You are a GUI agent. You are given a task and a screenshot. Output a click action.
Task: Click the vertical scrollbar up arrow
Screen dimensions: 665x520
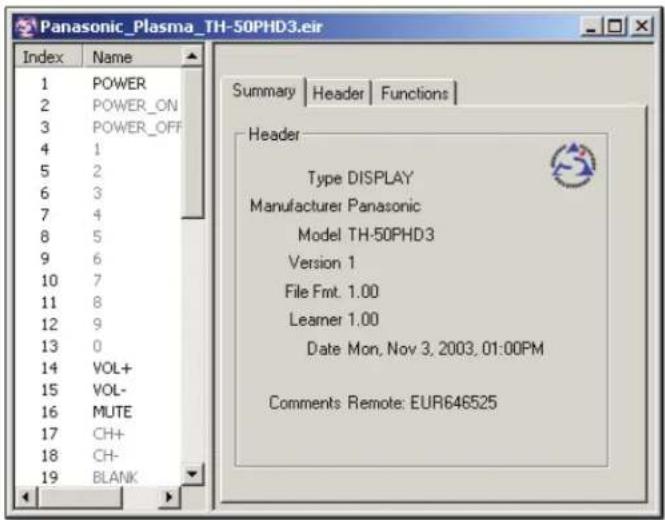192,56
